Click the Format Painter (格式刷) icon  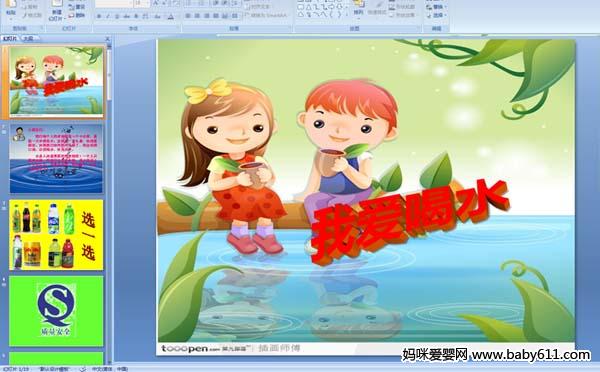click(x=32, y=16)
